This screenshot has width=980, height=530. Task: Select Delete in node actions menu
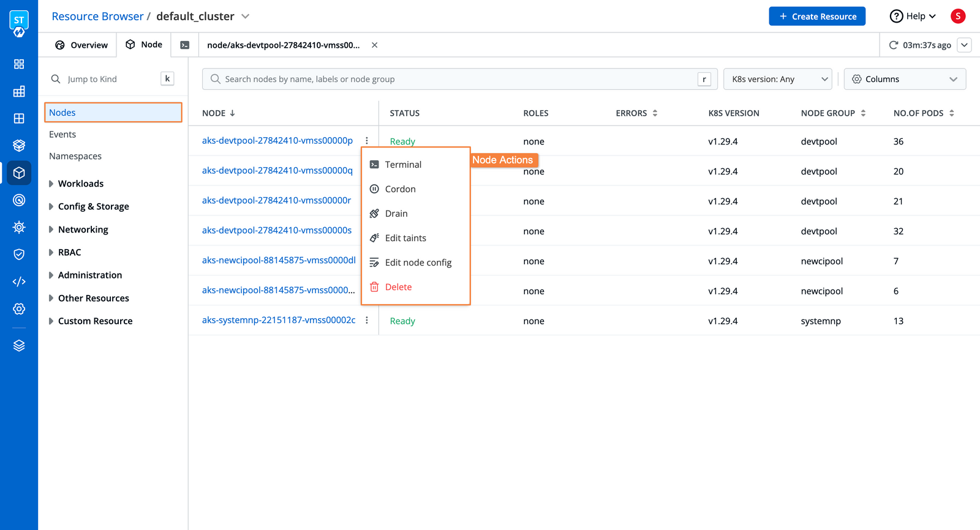398,287
